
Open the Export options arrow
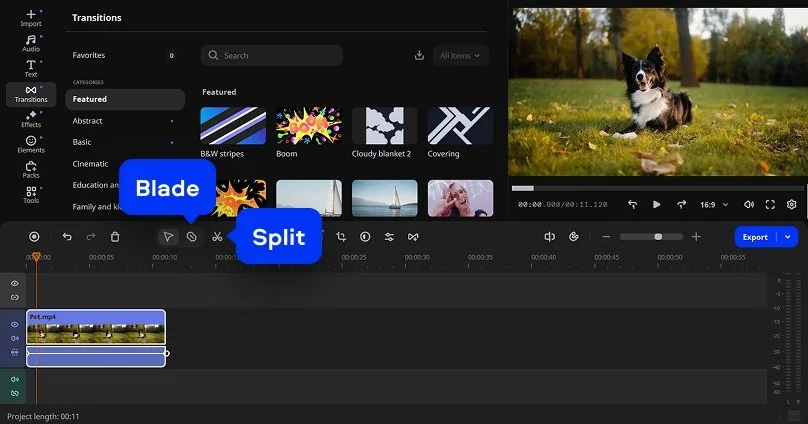(788, 237)
